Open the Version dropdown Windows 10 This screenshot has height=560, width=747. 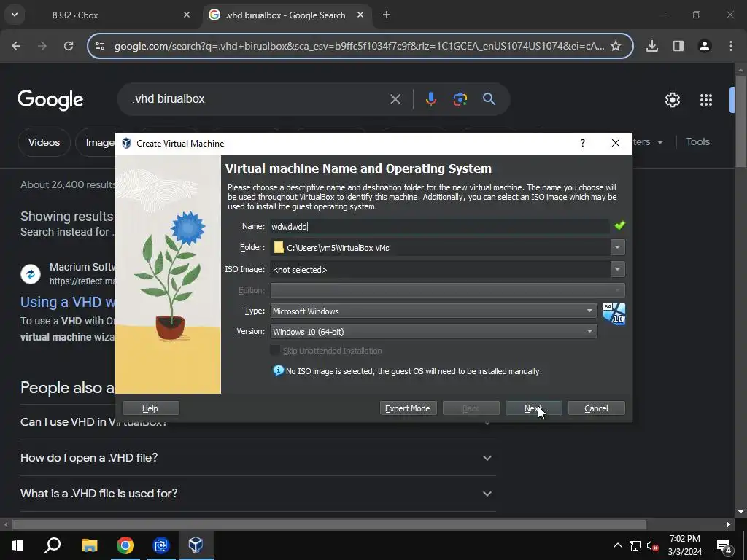coord(433,332)
